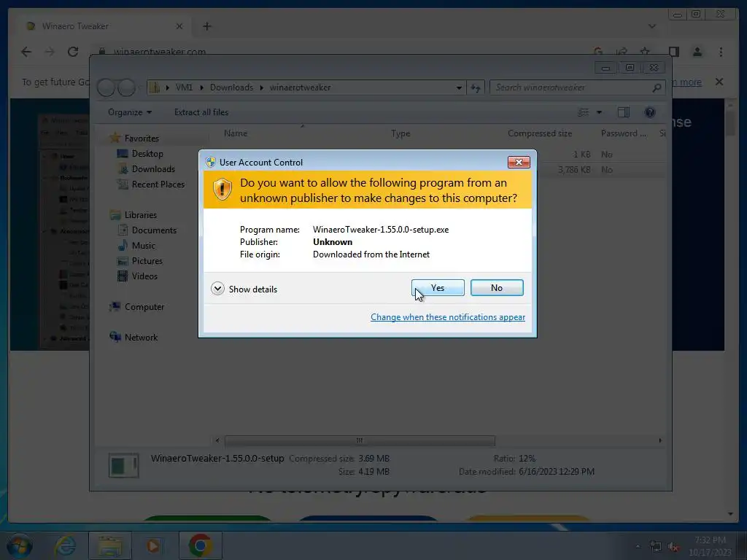Click Explorer horizontal scrollbar thumb

pos(360,440)
